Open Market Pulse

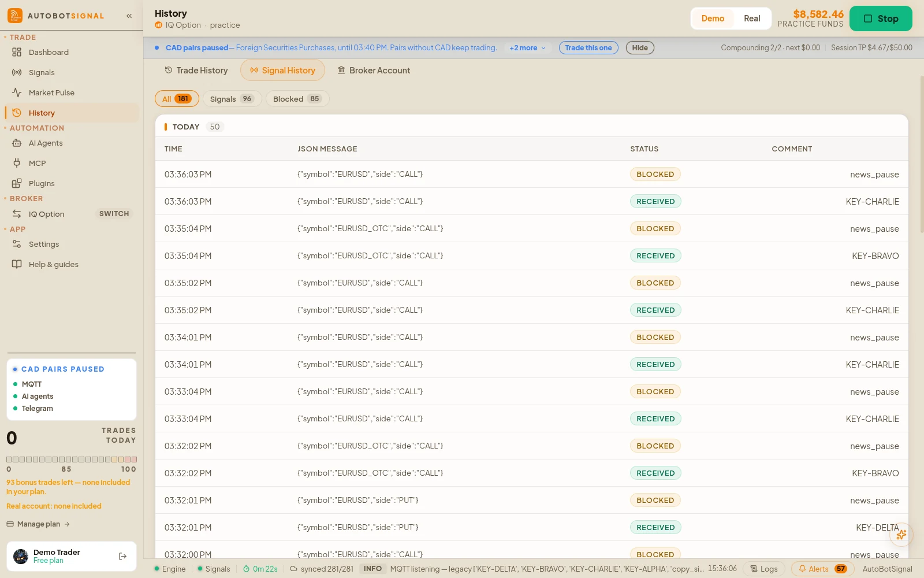point(72,92)
